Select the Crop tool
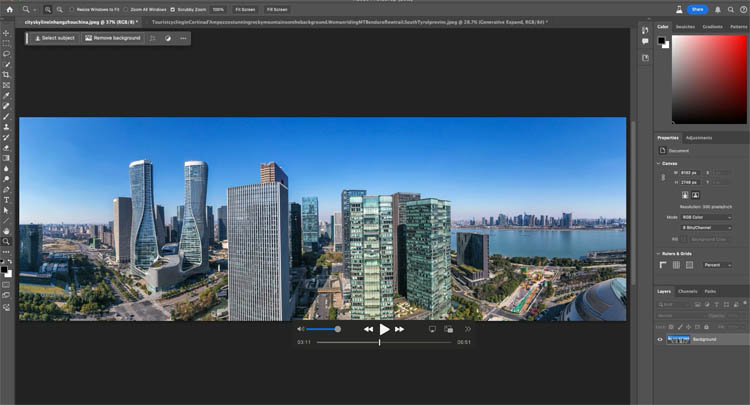 6,74
